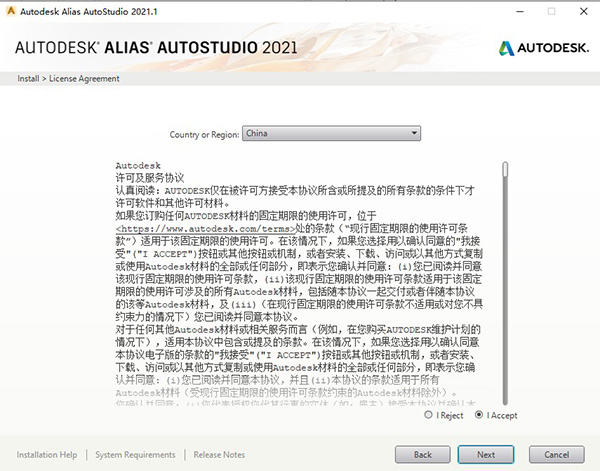Close the AutoStudio installer window
The width and height of the screenshot is (600, 471).
582,10
